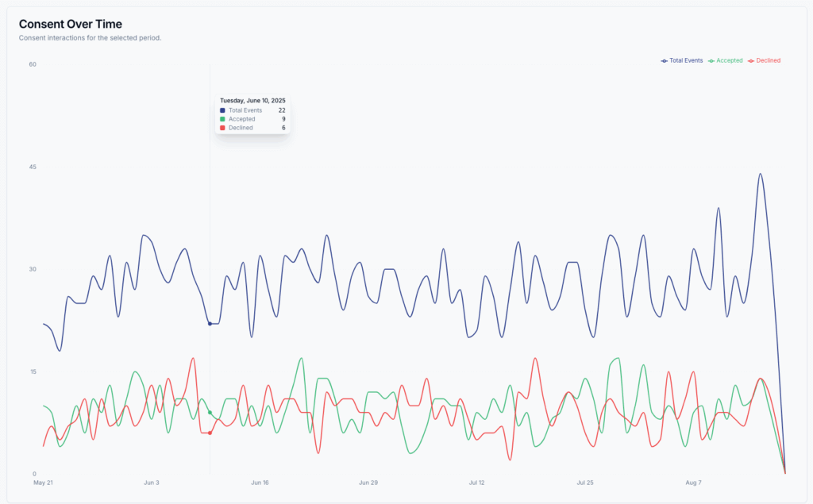Click the 45 value on the y-axis
Image resolution: width=813 pixels, height=504 pixels.
33,167
